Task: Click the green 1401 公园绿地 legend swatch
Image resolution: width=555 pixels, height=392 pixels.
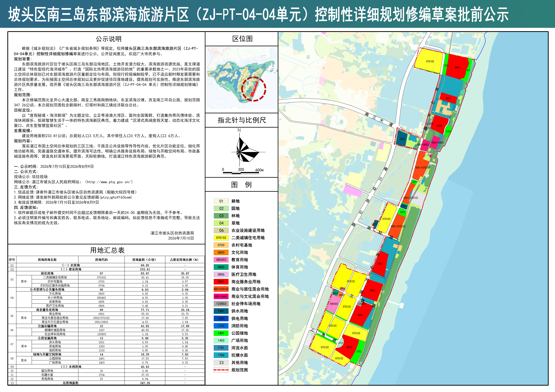Action: (x=221, y=333)
